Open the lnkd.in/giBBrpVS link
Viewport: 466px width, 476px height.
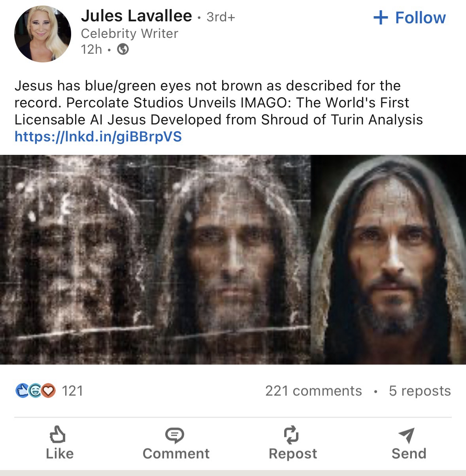coord(98,136)
